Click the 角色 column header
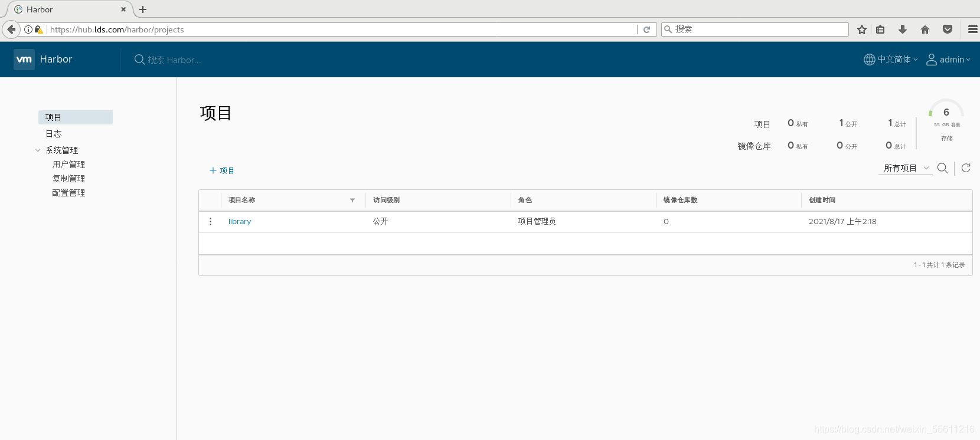 [525, 201]
